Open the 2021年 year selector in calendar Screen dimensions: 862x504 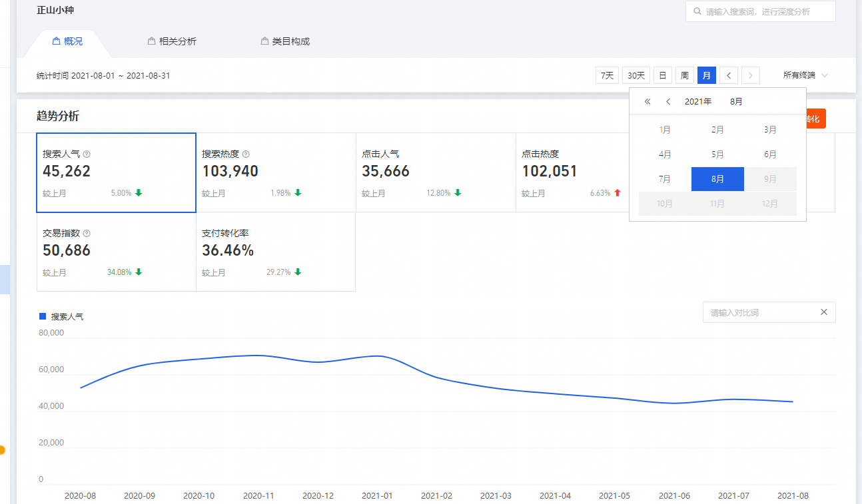click(x=697, y=102)
